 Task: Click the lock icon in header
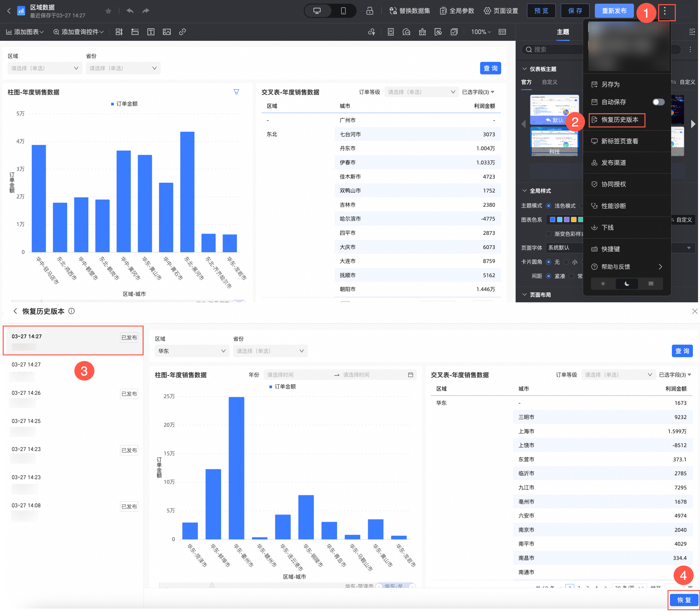(x=370, y=11)
